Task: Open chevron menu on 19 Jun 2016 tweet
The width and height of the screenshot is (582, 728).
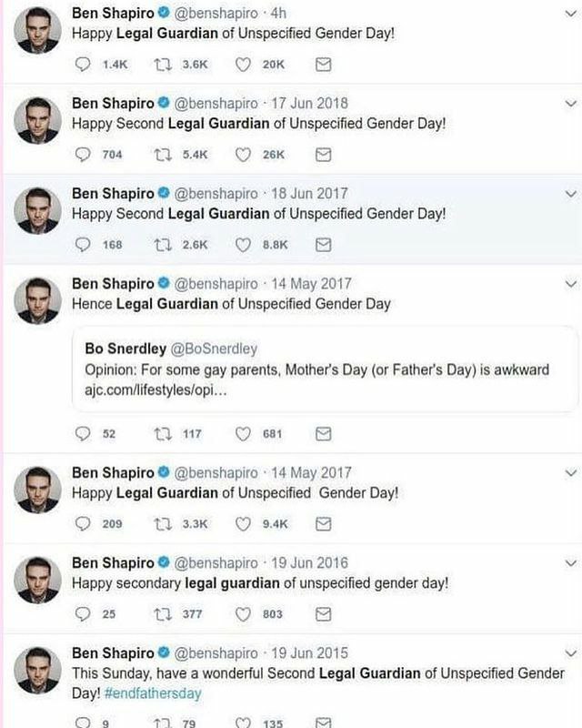Action: [571, 563]
